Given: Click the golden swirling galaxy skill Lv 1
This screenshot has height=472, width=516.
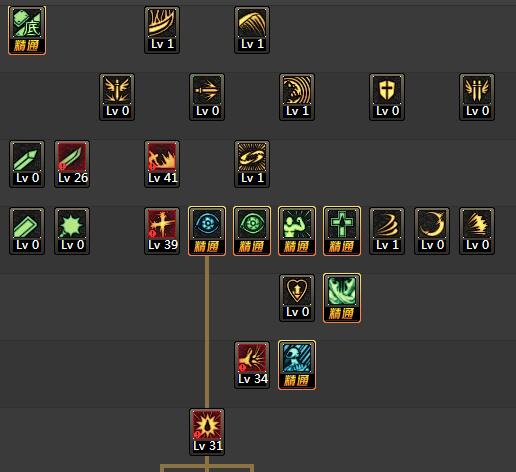Looking at the screenshot, I should point(252,164).
